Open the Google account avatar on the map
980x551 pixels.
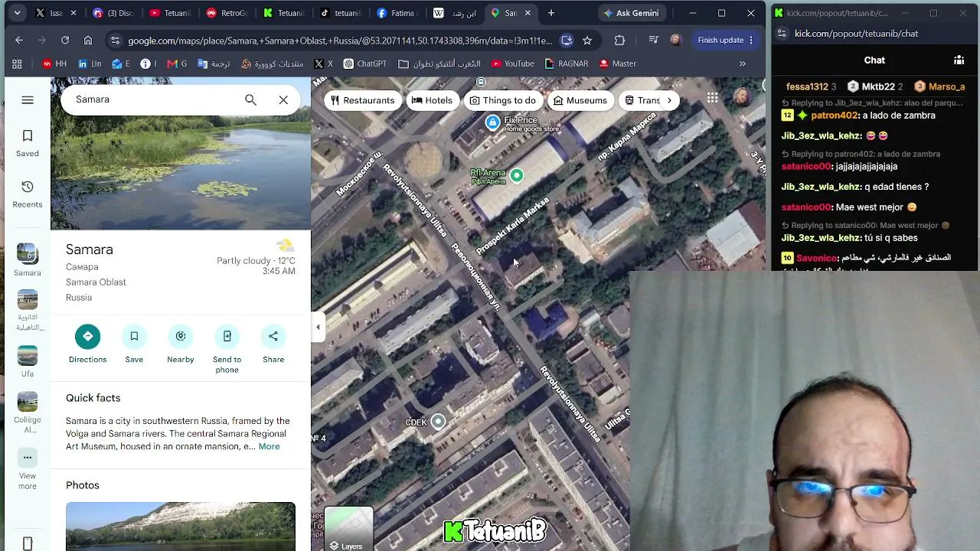[x=741, y=97]
